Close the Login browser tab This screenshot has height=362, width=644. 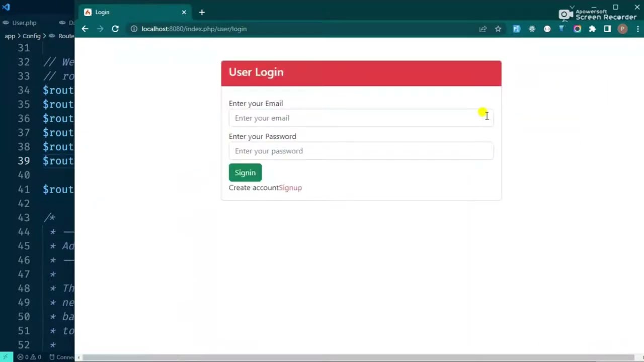click(x=184, y=12)
